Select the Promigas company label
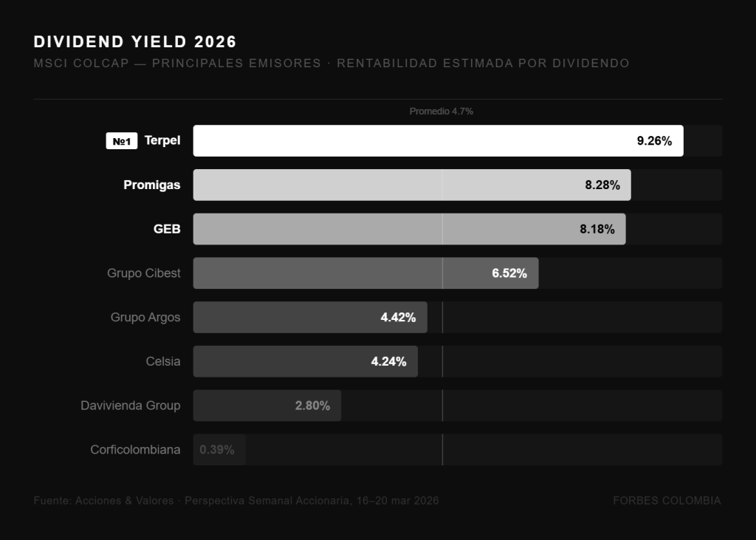 (x=151, y=185)
